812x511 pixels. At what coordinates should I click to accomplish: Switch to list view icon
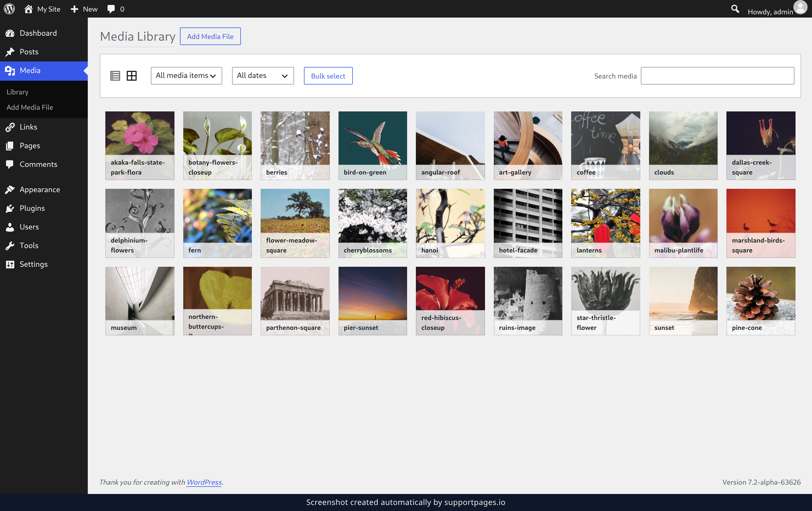coord(115,75)
